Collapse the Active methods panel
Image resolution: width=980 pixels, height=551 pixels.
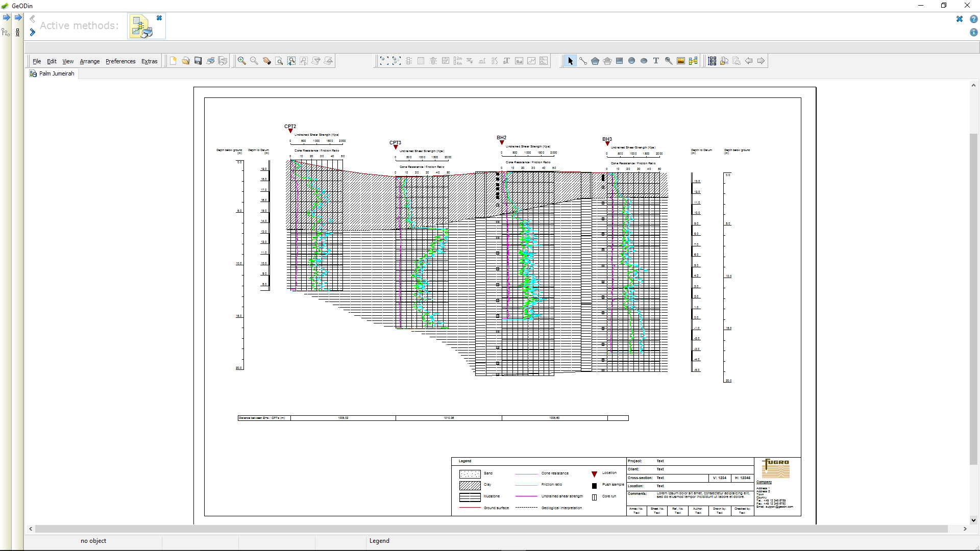click(x=32, y=18)
